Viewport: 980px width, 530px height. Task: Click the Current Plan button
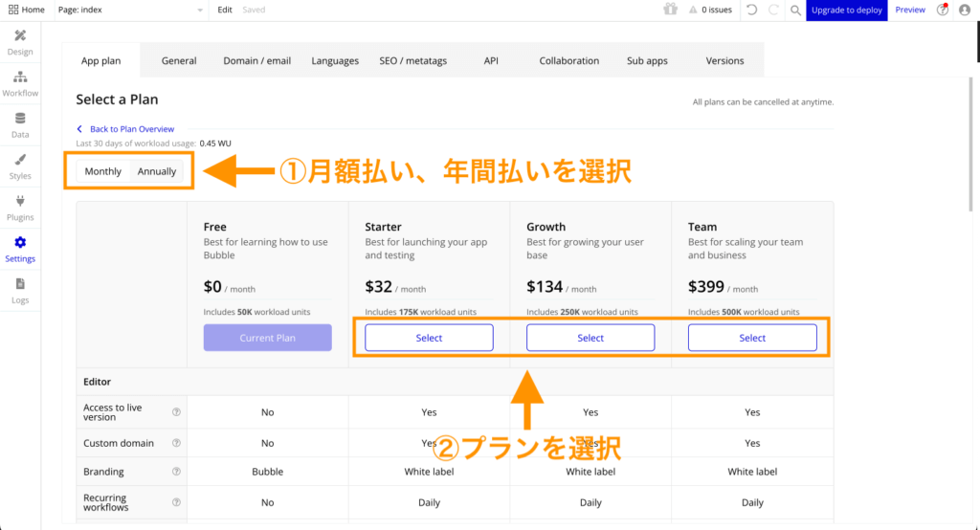pyautogui.click(x=268, y=338)
